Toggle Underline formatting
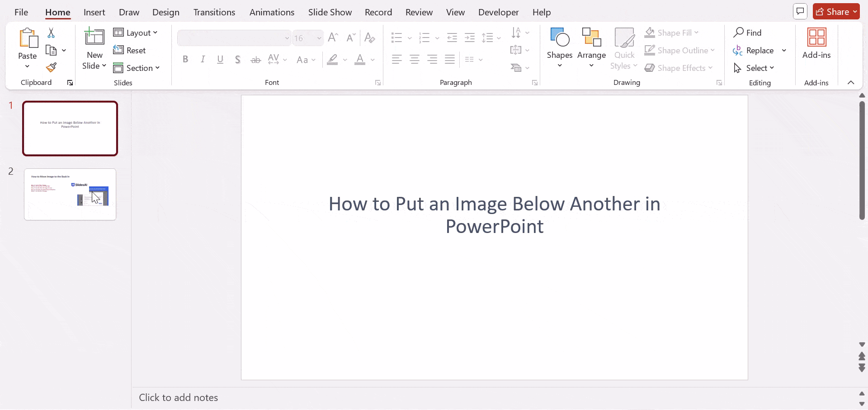 220,59
